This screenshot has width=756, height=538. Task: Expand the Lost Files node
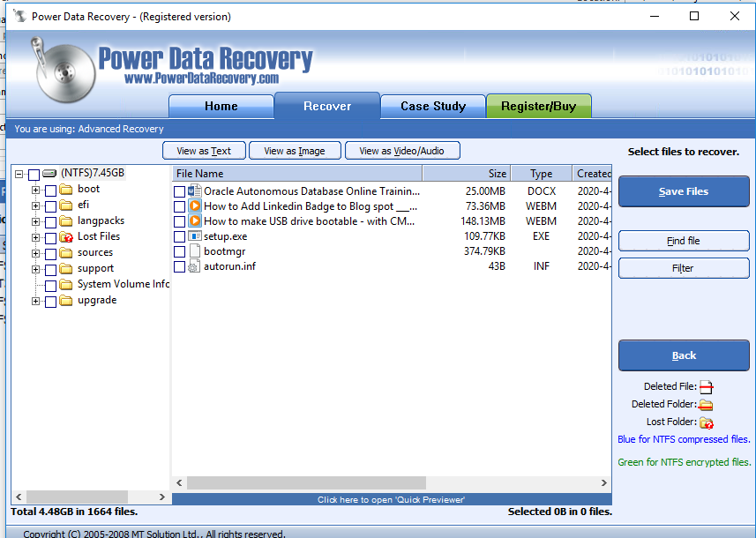35,237
